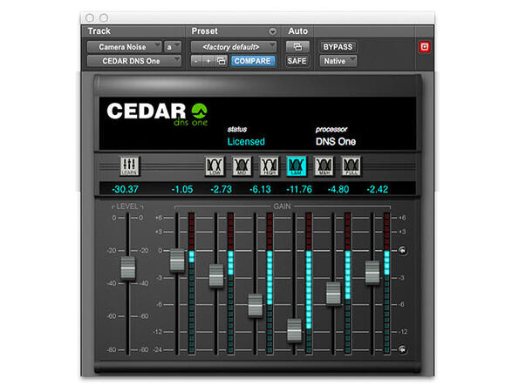Deselect the highlighted L&M band filter
This screenshot has width=532, height=392.
click(x=297, y=166)
